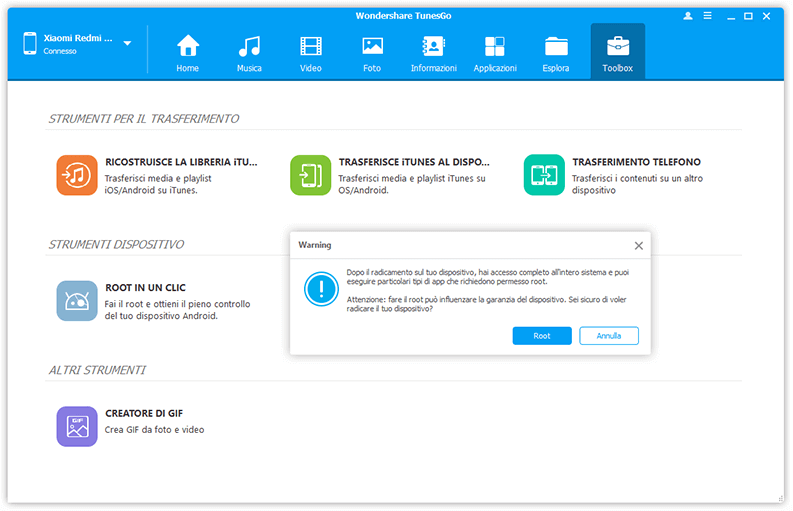Select CREATORE DI GIF title
The width and height of the screenshot is (793, 511).
click(144, 413)
